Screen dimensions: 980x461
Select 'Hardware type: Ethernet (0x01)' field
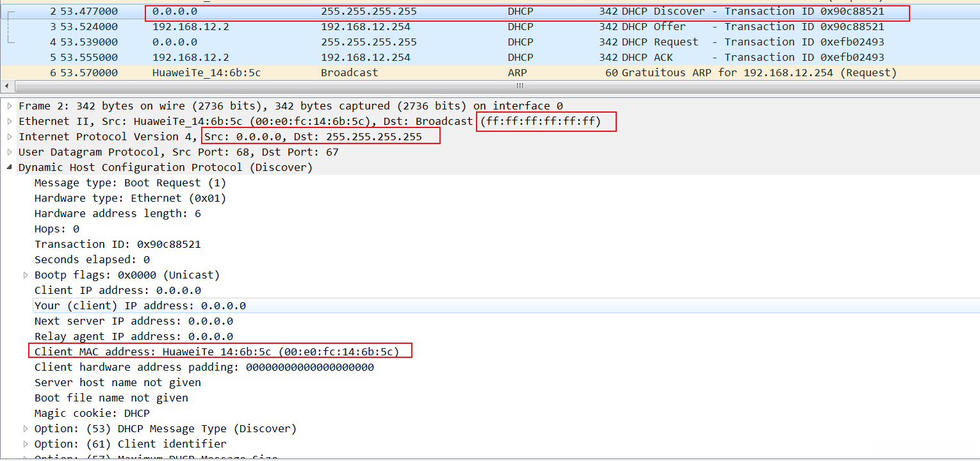click(130, 198)
